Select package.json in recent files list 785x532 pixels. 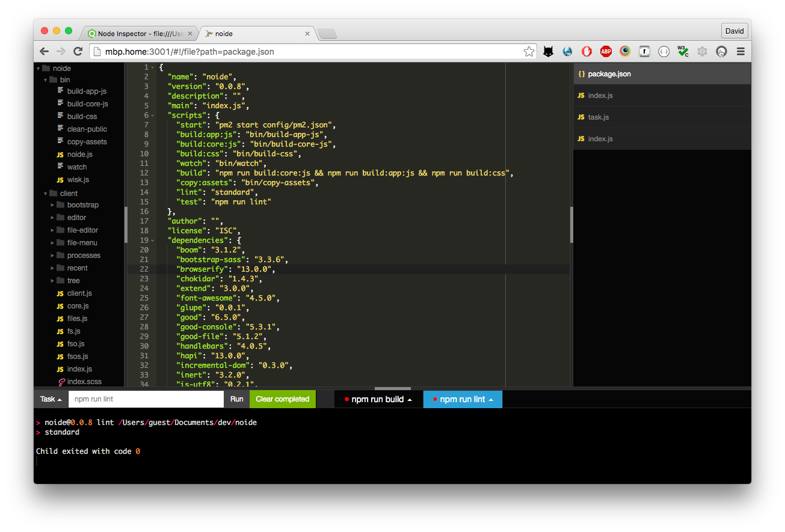click(x=662, y=74)
